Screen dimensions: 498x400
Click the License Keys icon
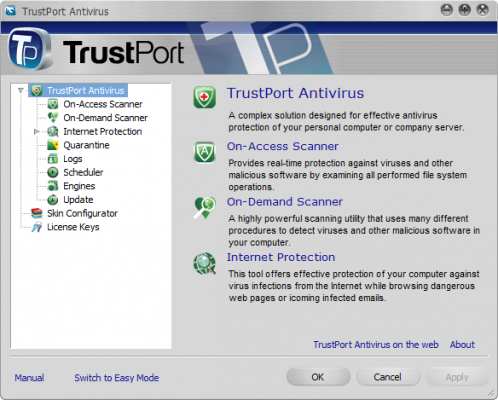coord(37,227)
